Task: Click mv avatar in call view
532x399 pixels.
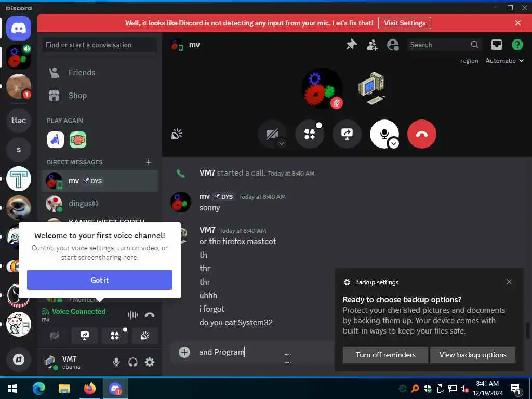Action: [322, 88]
